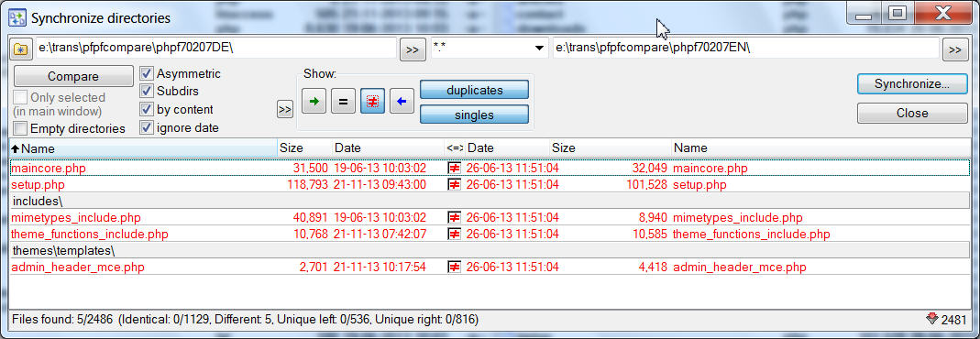Screen dimensions: 980x339
Task: Sort by right Date column header
Action: click(x=507, y=148)
